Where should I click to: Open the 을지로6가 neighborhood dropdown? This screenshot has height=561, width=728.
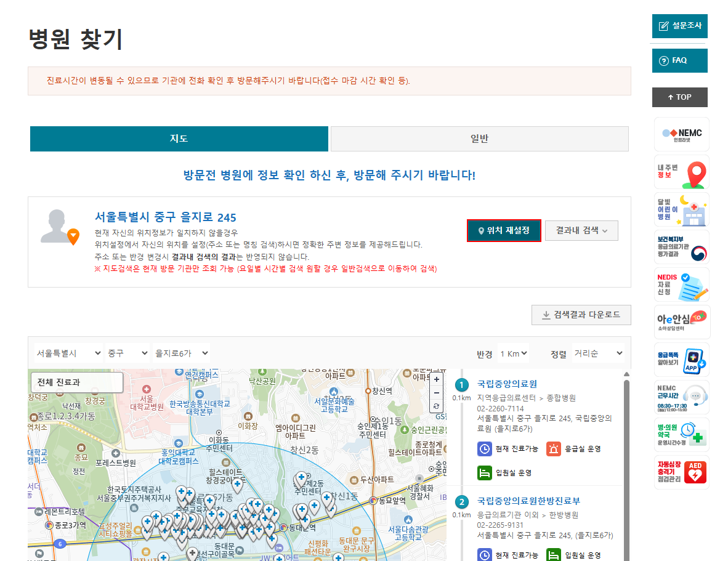tap(181, 353)
